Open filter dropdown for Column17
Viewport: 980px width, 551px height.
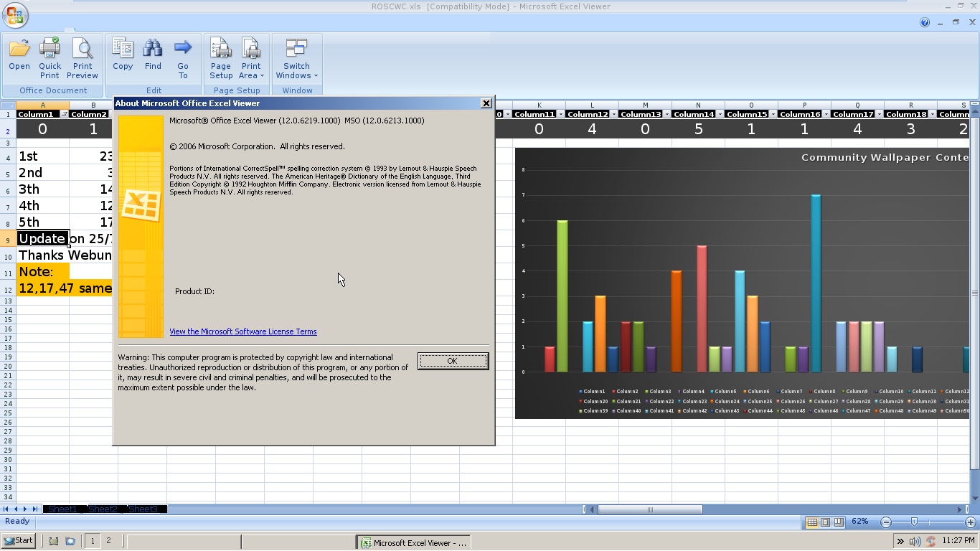click(x=879, y=114)
